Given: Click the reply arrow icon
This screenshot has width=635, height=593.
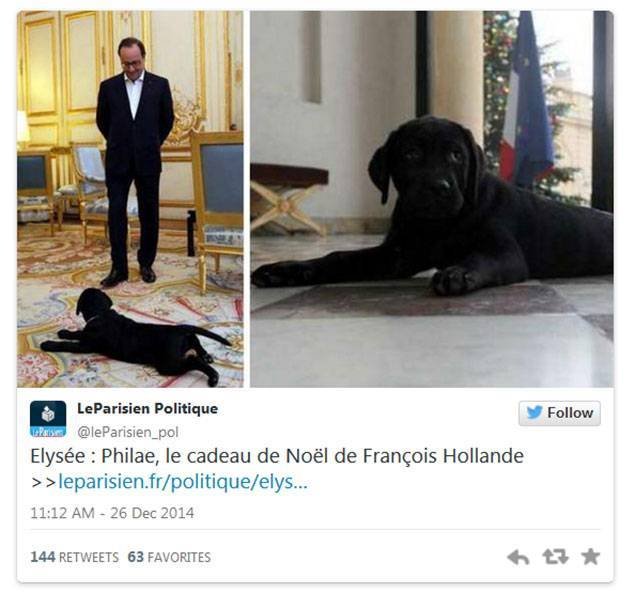Looking at the screenshot, I should (x=518, y=557).
